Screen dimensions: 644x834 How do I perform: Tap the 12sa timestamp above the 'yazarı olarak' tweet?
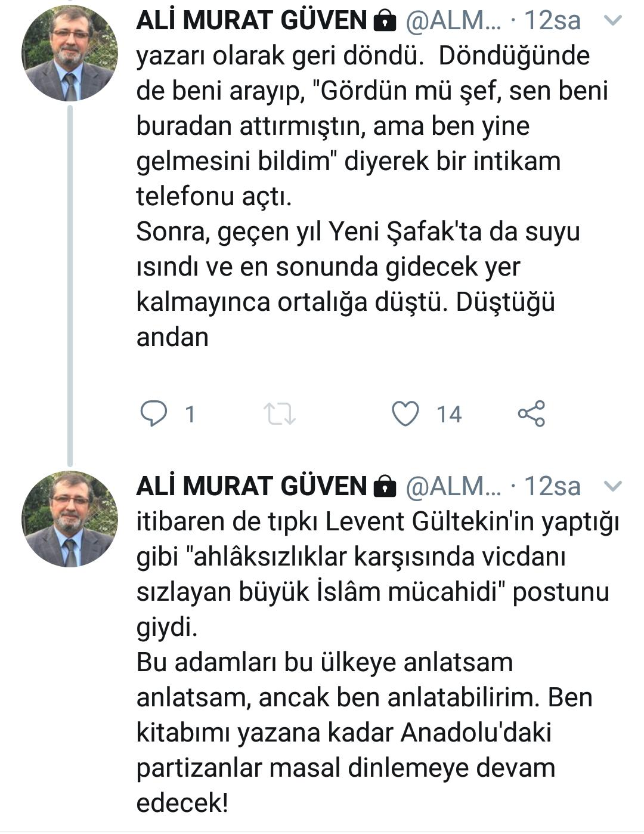click(552, 21)
